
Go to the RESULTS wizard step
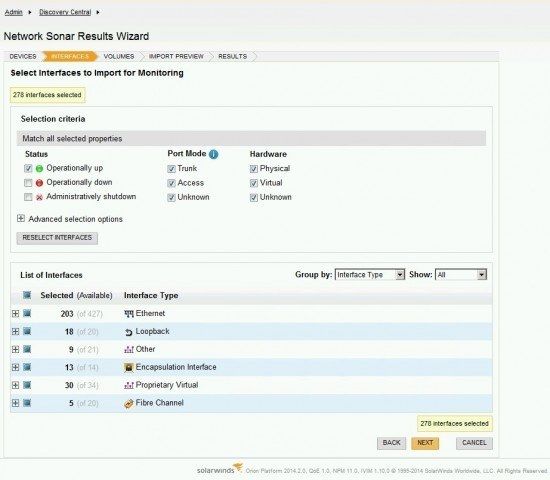click(233, 56)
